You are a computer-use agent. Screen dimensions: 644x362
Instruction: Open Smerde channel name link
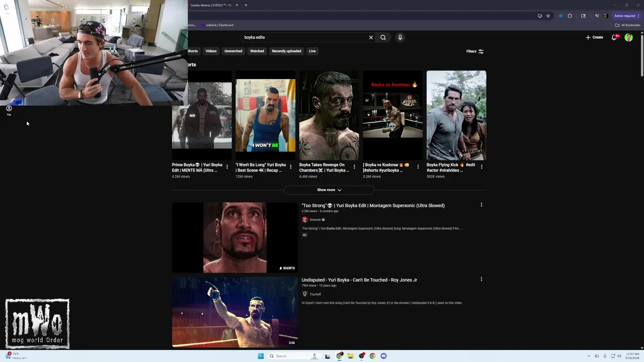pos(315,220)
